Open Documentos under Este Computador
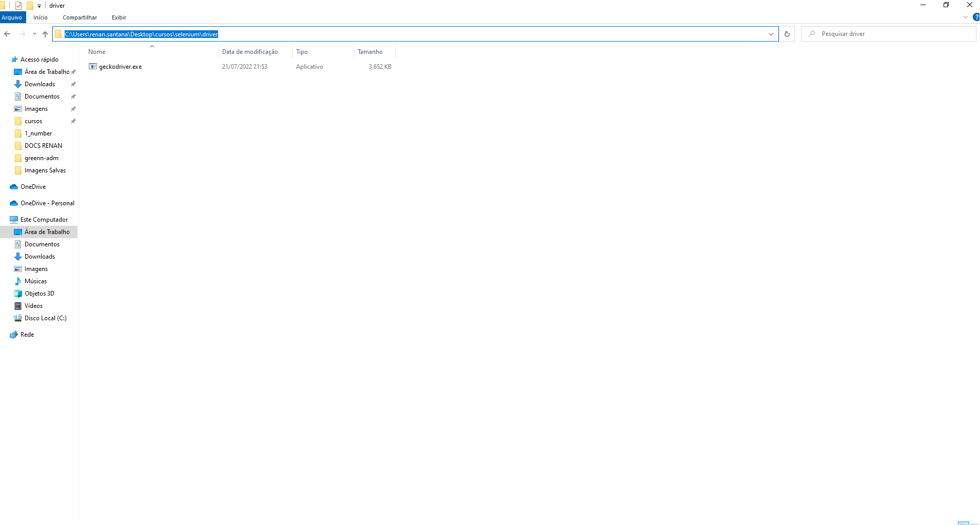The width and height of the screenshot is (980, 525). 42,244
